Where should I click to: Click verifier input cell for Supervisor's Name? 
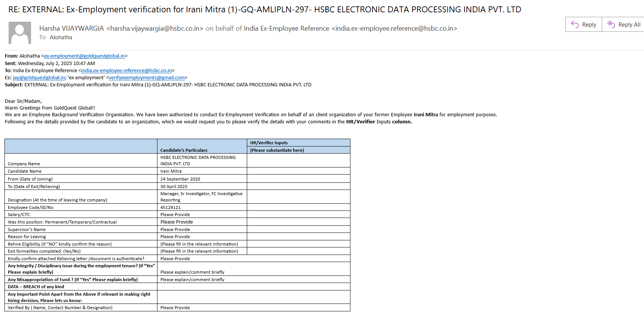298,230
